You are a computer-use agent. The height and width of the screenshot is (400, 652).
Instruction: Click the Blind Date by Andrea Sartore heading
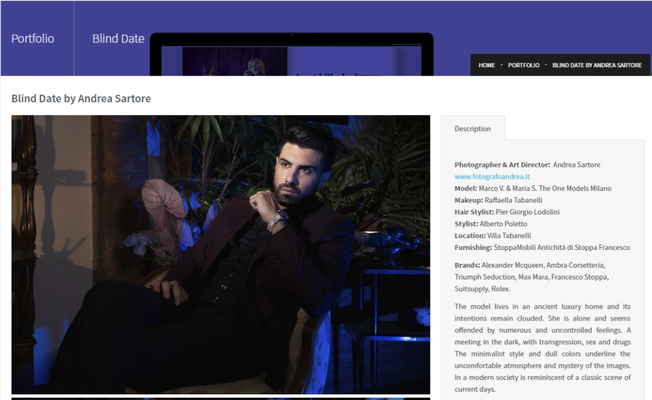pyautogui.click(x=81, y=99)
